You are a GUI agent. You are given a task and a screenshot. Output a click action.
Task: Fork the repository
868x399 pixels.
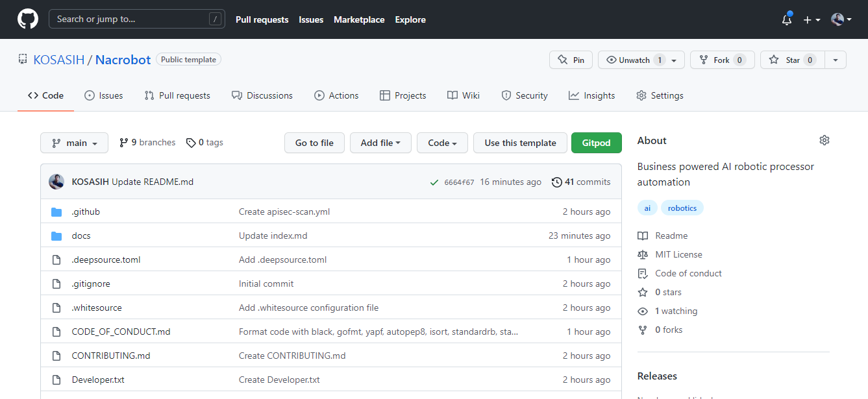click(722, 60)
